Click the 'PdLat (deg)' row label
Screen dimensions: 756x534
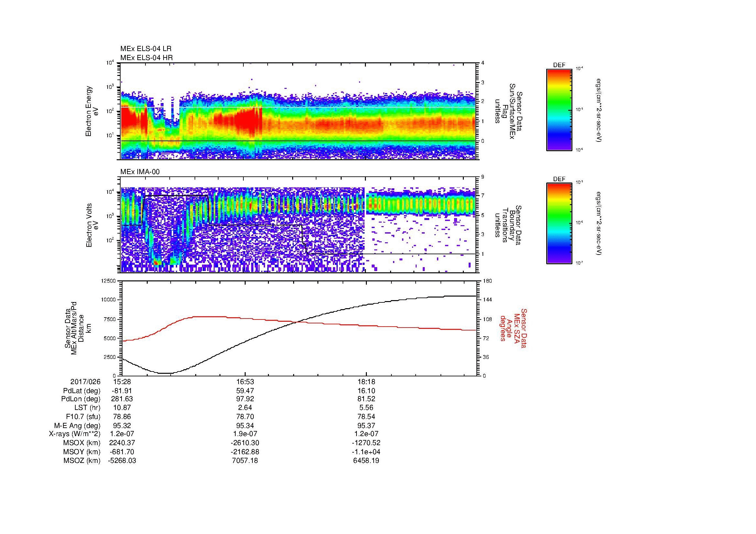[x=82, y=391]
